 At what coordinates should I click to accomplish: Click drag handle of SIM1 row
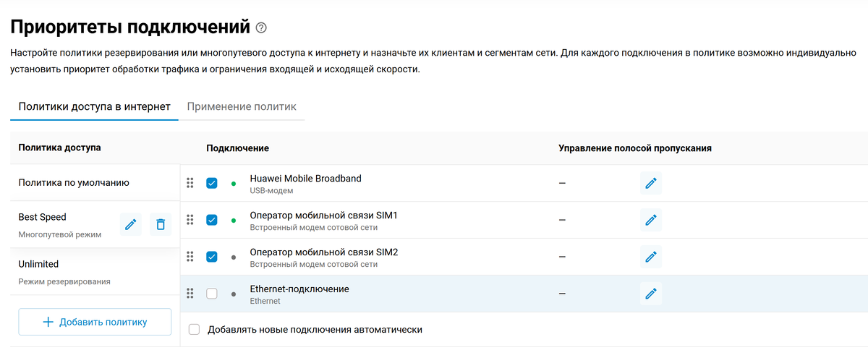coord(190,220)
